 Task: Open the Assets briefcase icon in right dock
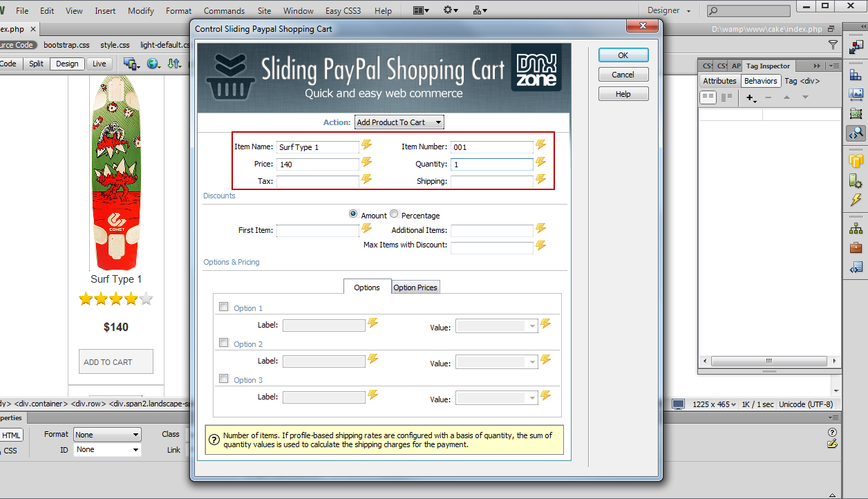point(856,247)
